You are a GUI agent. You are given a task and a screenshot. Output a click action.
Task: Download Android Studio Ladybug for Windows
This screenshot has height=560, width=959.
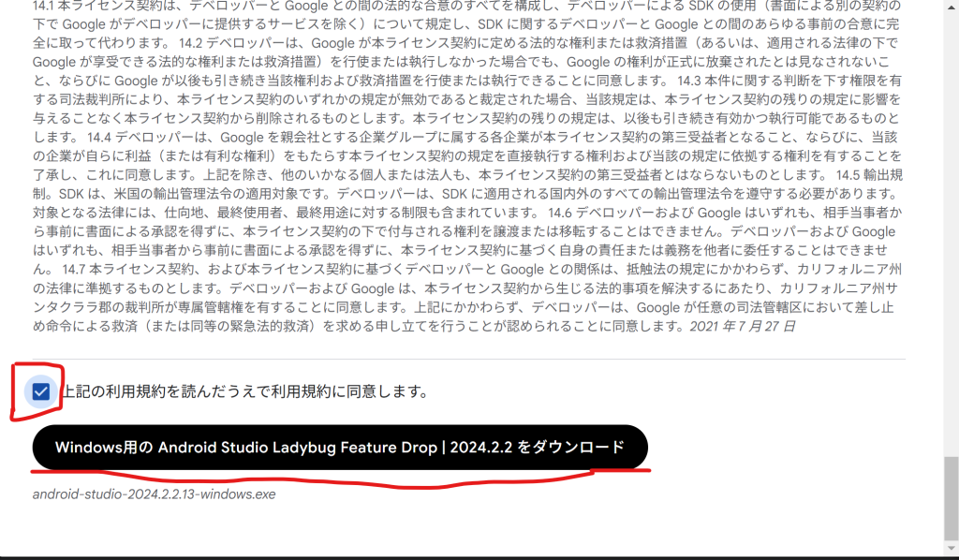coord(339,448)
